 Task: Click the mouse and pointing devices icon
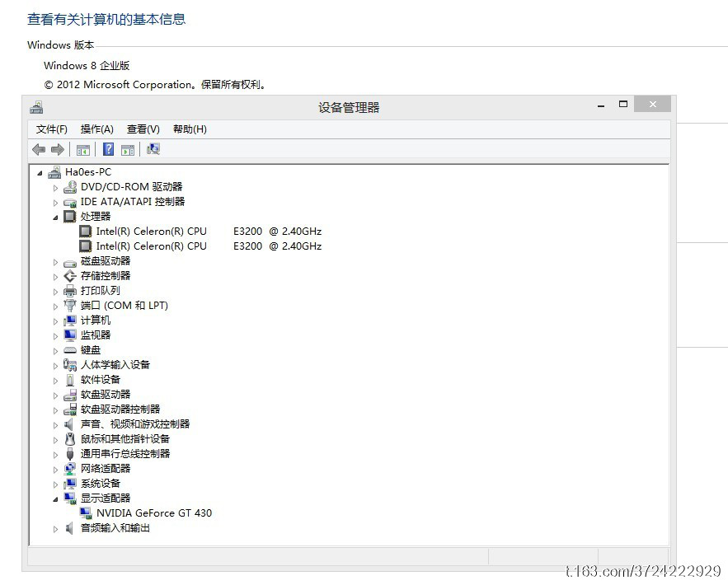pos(70,439)
